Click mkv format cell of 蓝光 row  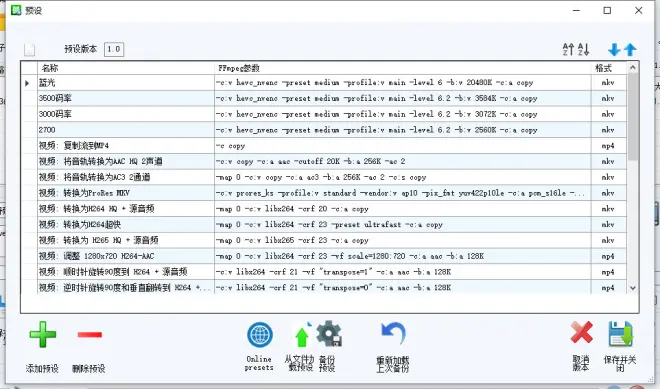(608, 83)
